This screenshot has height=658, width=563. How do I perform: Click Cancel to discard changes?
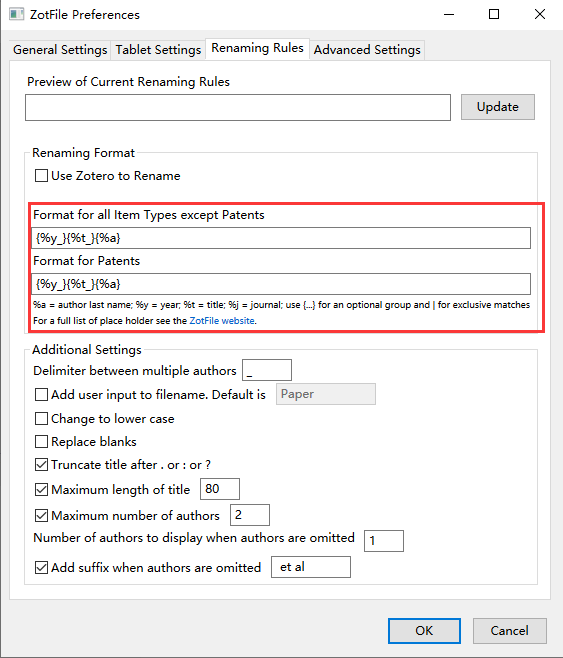point(510,631)
